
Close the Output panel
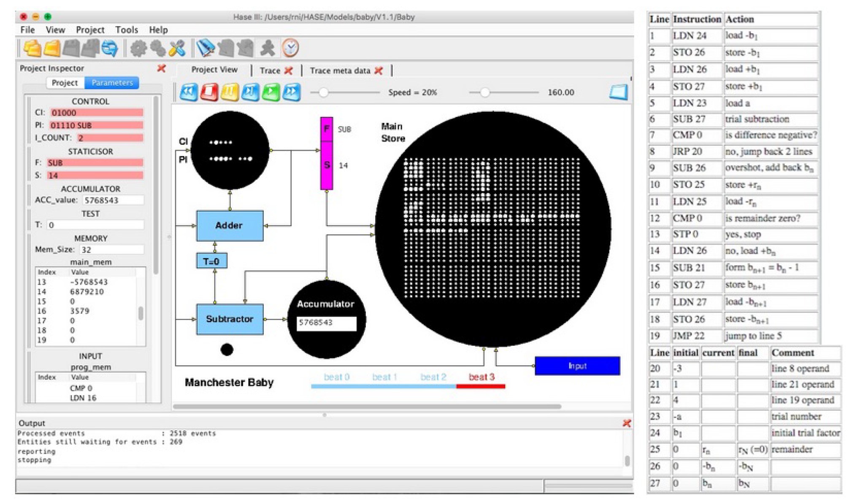click(627, 423)
